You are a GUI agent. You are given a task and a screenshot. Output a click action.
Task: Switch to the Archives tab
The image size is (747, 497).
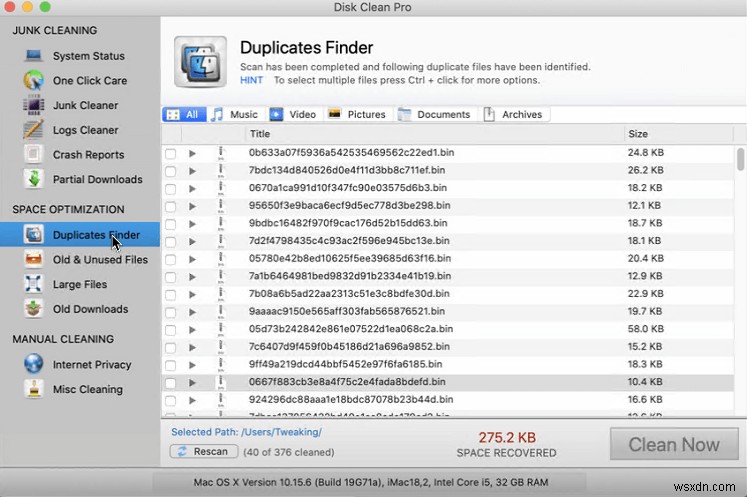point(514,114)
